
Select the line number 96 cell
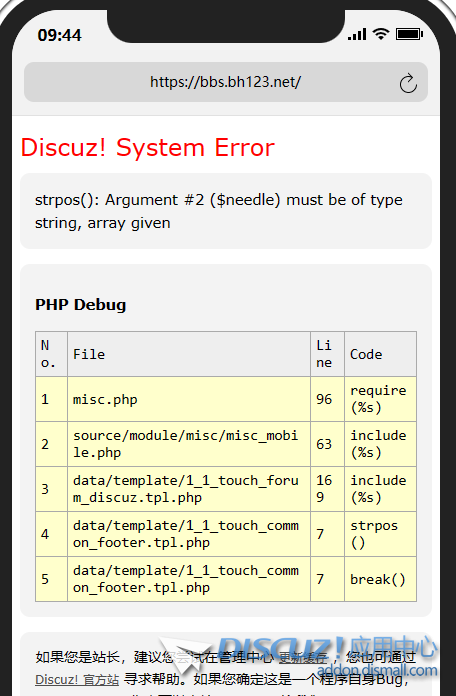pyautogui.click(x=327, y=399)
